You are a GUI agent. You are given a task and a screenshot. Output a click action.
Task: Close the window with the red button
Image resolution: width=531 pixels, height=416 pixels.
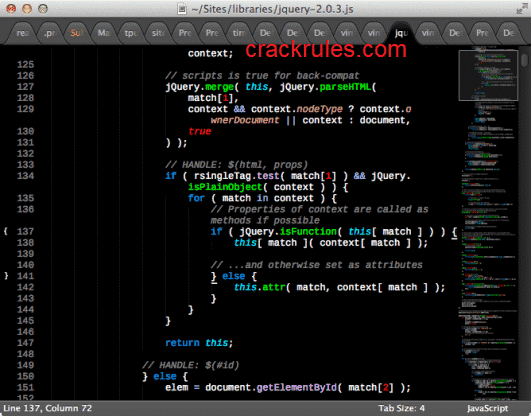point(12,8)
